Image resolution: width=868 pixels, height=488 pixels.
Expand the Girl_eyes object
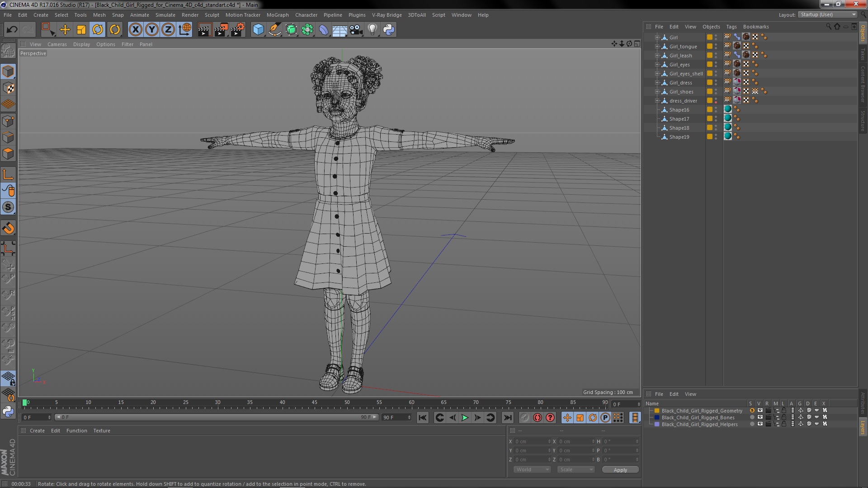point(657,65)
